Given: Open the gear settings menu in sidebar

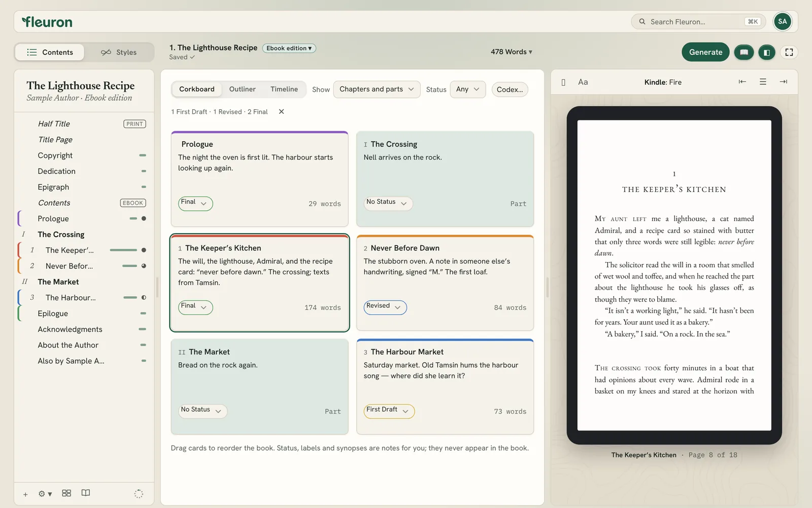Looking at the screenshot, I should click(45, 494).
